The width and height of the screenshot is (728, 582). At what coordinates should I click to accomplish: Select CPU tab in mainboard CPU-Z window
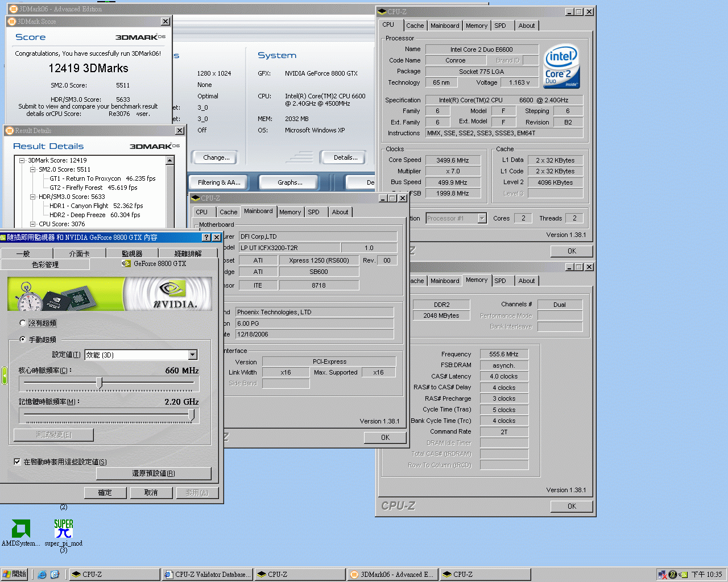pos(201,212)
